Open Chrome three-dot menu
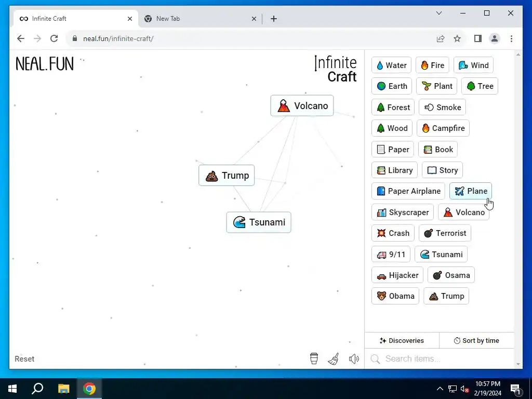532x399 pixels. [511, 38]
